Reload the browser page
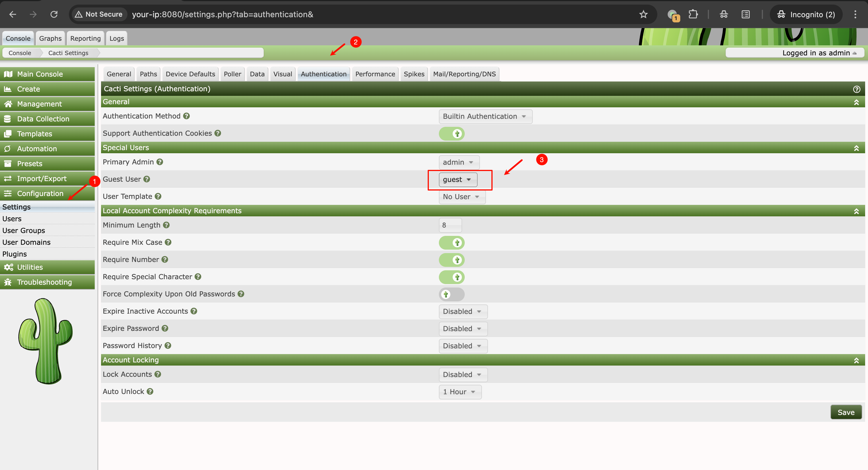This screenshot has height=470, width=868. coord(54,14)
